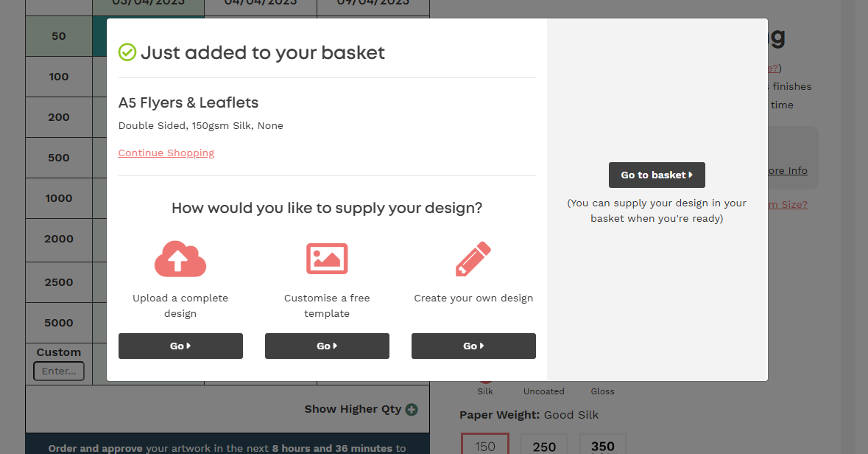Viewport: 868px width, 454px height.
Task: Choose the Uncoated paper finish
Action: (x=543, y=391)
